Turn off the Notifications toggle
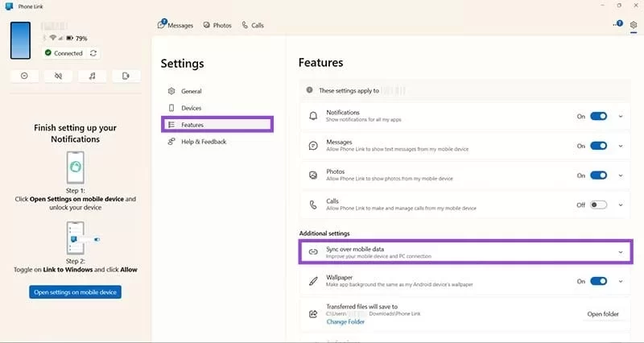The width and height of the screenshot is (644, 343). (x=598, y=117)
